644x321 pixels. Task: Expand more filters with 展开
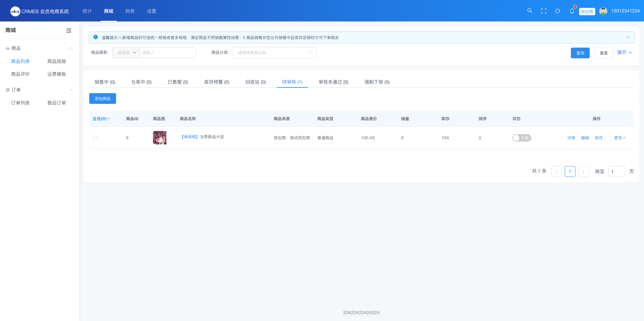click(624, 52)
